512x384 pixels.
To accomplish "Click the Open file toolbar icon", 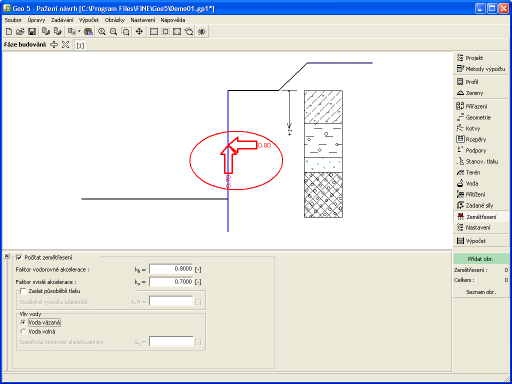I will 20,32.
